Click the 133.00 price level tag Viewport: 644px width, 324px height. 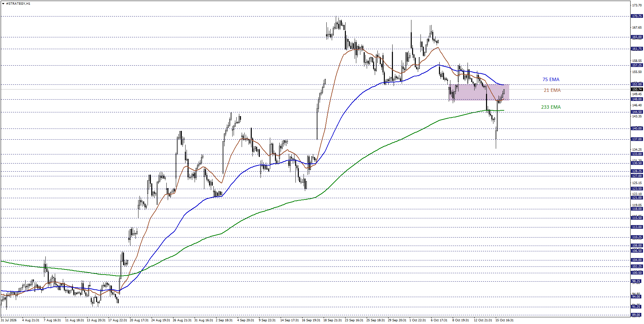pos(637,154)
